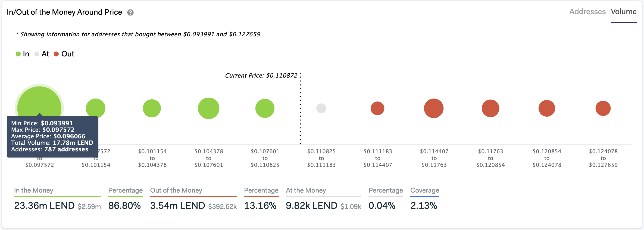Click axis label $0.124078 to $0.127659
Viewport: 644px width, 230px height.
[x=603, y=158]
